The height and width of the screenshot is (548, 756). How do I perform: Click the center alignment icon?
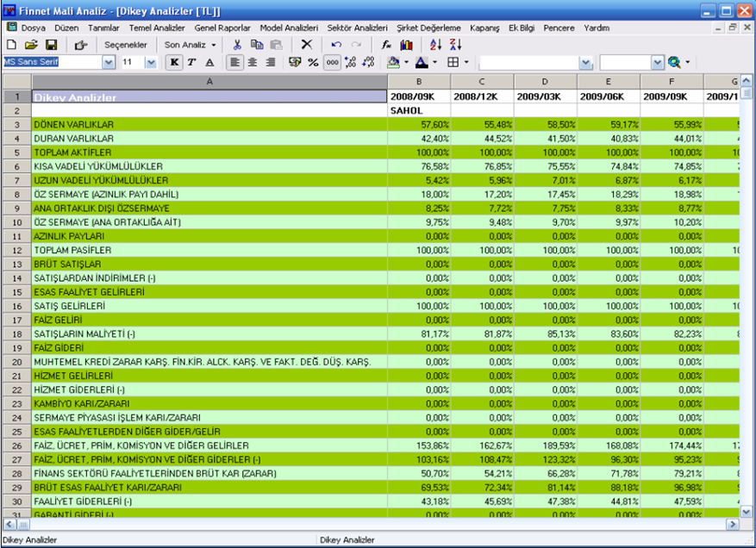click(253, 62)
